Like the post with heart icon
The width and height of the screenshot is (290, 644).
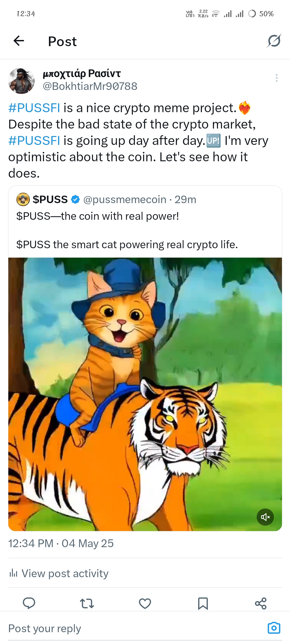tap(145, 603)
